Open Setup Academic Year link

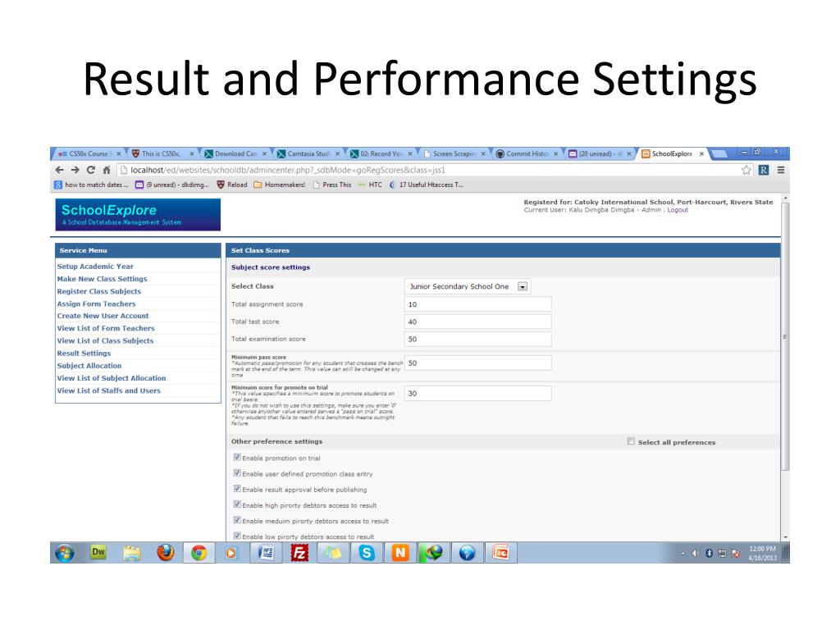(x=95, y=267)
